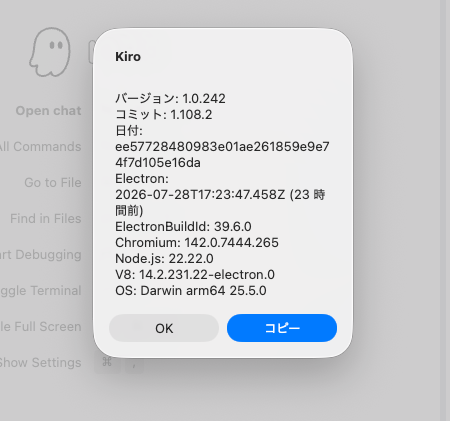450x421 pixels.
Task: Click Toggle Terminal entry in background
Action: pos(40,291)
